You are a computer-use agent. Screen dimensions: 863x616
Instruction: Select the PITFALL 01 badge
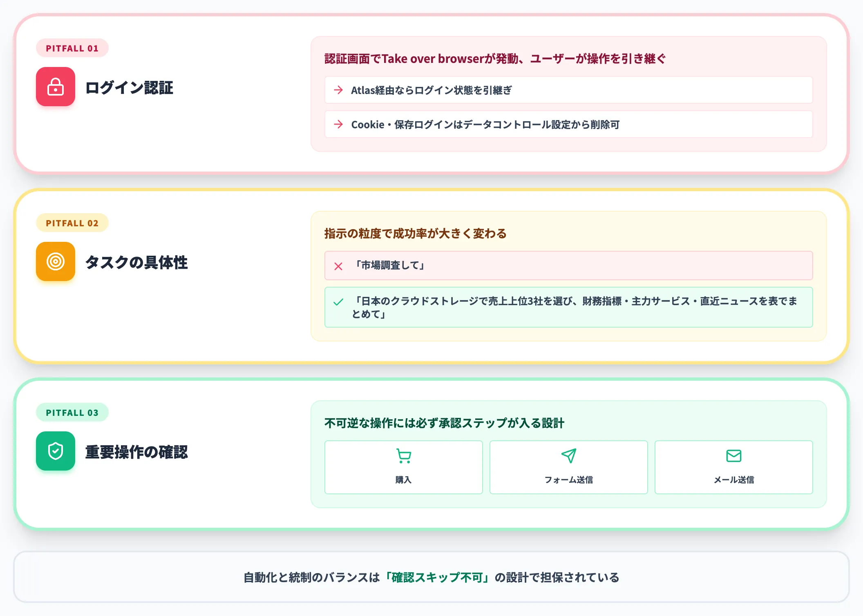(72, 48)
